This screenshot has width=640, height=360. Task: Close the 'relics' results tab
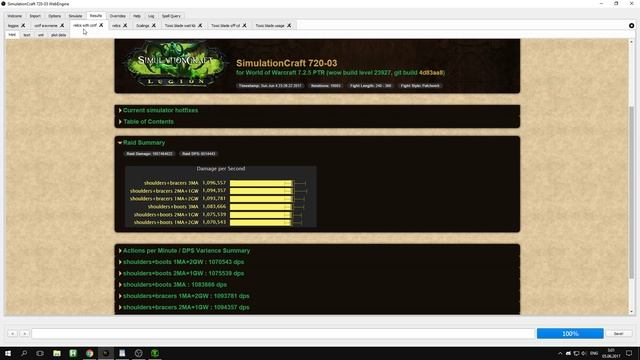[125, 25]
